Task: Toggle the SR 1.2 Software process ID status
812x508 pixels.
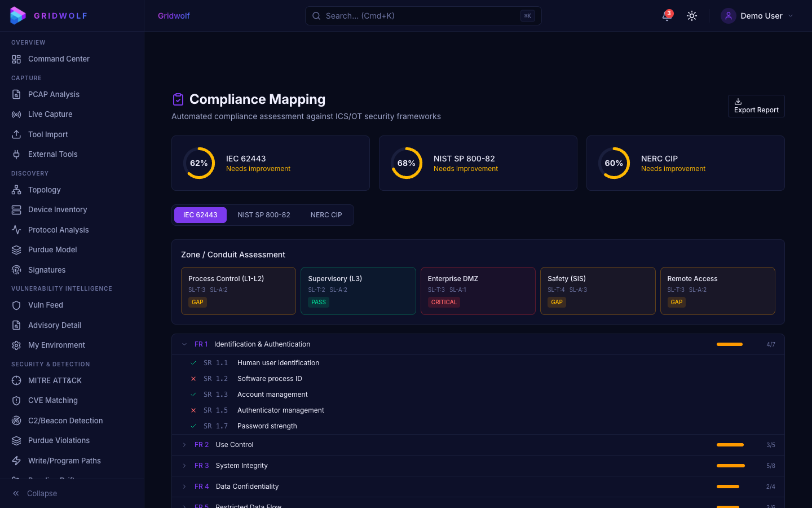Action: pos(193,379)
